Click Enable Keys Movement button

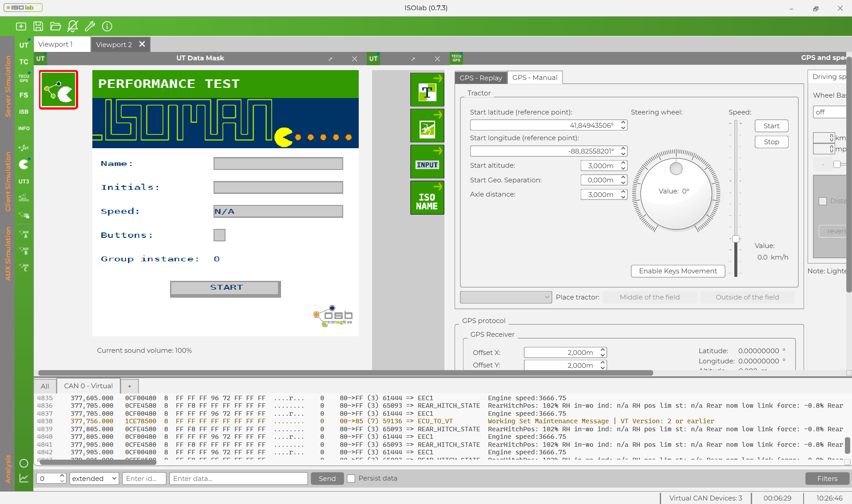[678, 271]
